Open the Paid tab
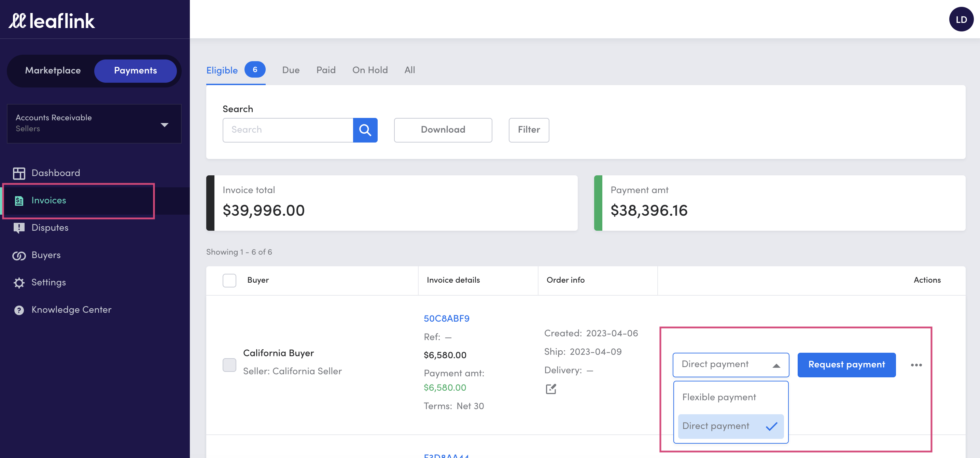The width and height of the screenshot is (980, 458). click(x=326, y=70)
